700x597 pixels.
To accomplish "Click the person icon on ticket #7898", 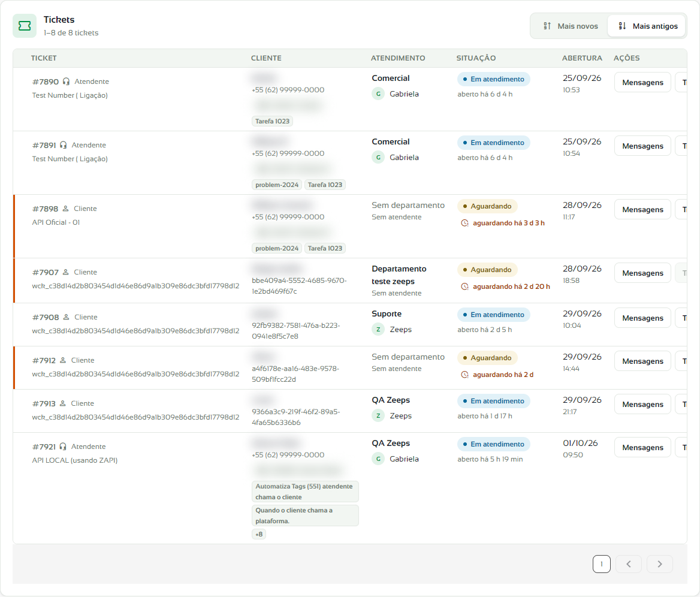I will pyautogui.click(x=66, y=209).
